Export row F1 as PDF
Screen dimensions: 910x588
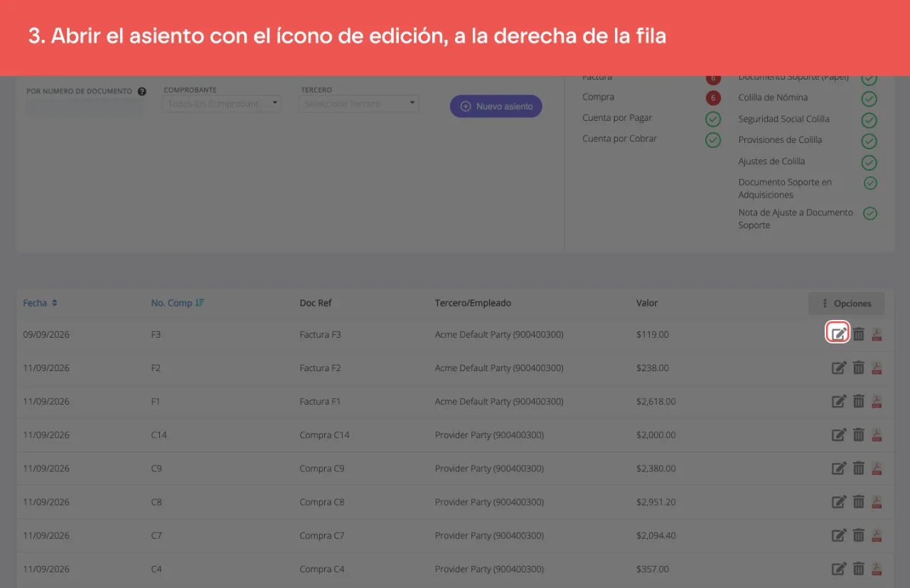click(x=877, y=401)
